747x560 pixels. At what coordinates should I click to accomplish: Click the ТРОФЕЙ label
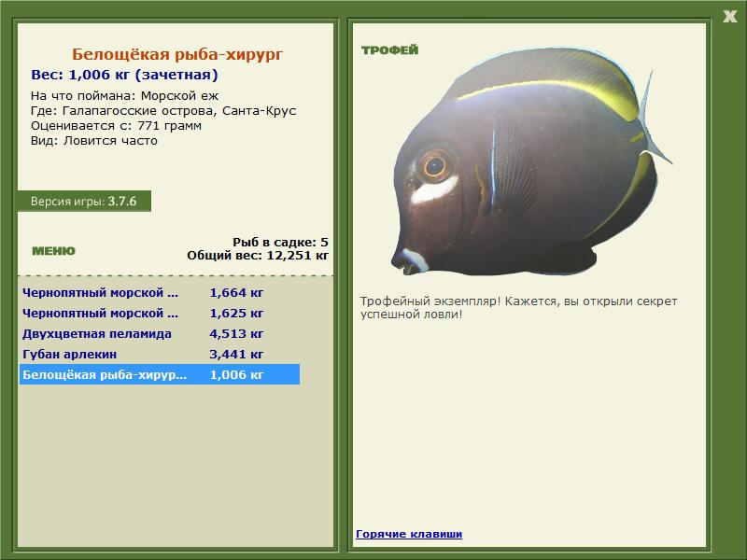point(389,50)
